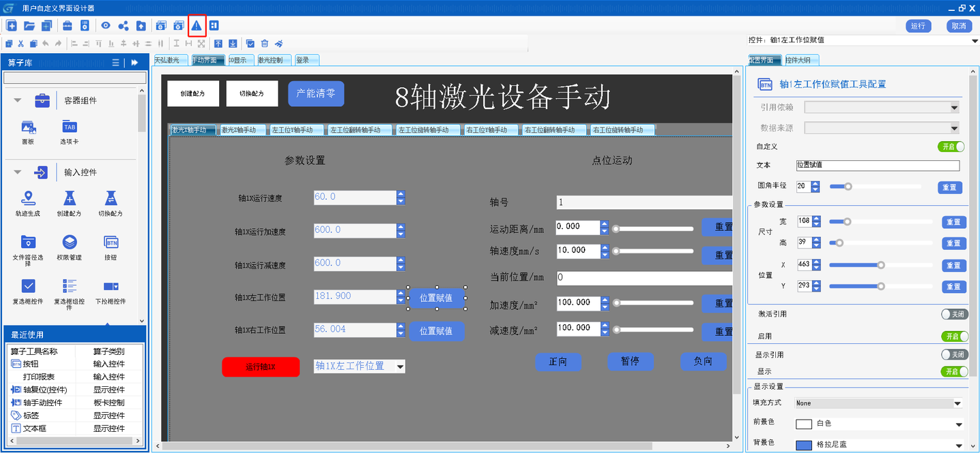Click the 运行 button

click(x=918, y=26)
